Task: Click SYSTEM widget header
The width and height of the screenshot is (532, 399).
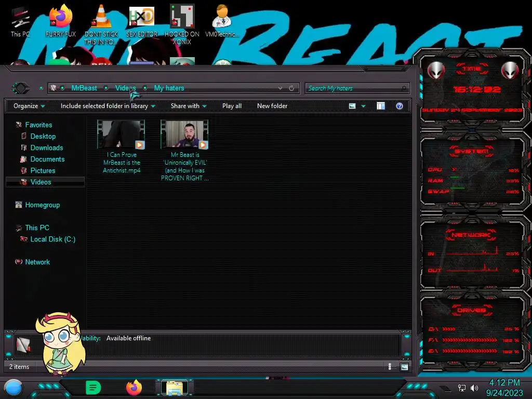Action: (x=472, y=151)
